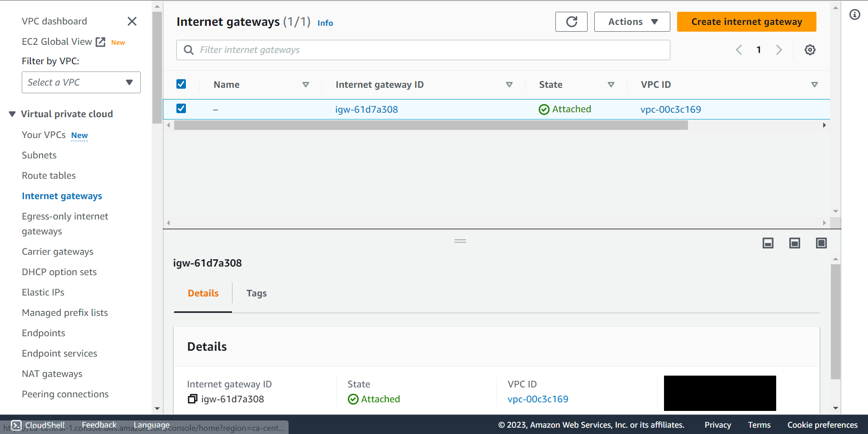The image size is (868, 434).
Task: Sort by Name column arrow
Action: point(306,85)
